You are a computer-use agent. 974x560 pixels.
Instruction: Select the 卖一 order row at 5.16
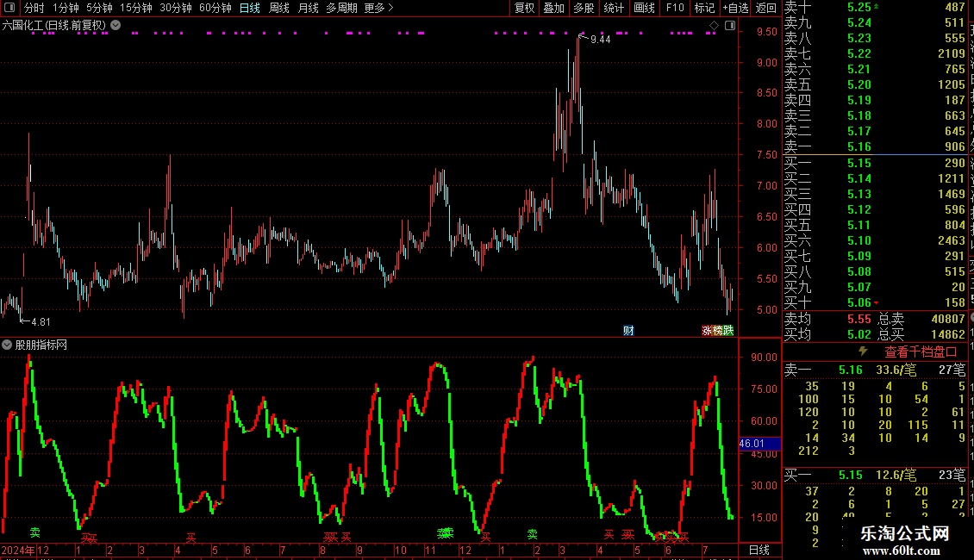coord(875,146)
